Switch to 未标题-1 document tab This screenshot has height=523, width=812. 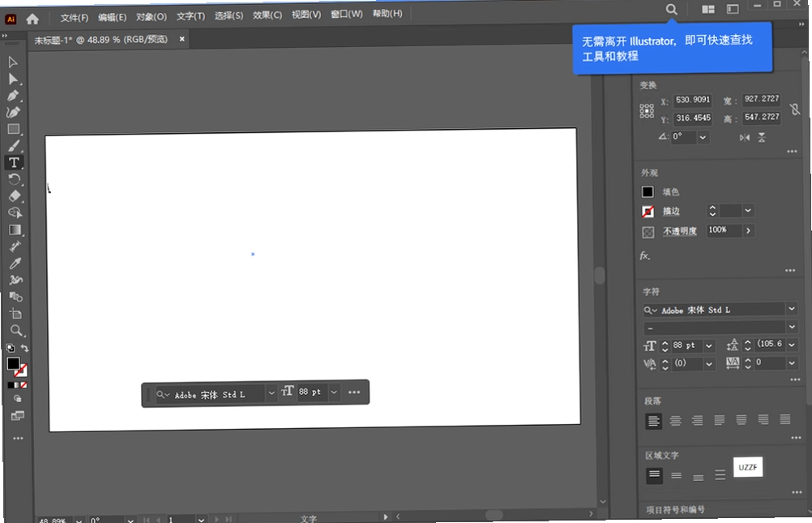click(101, 40)
